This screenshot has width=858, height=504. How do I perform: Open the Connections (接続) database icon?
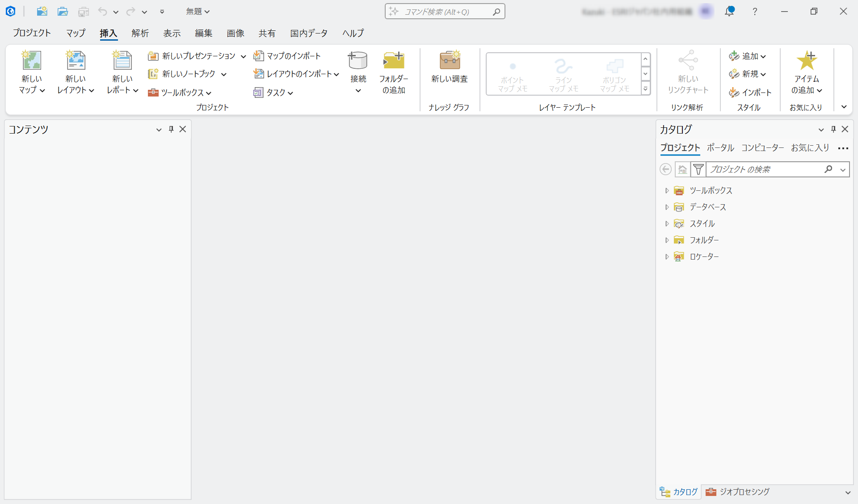[x=357, y=60]
